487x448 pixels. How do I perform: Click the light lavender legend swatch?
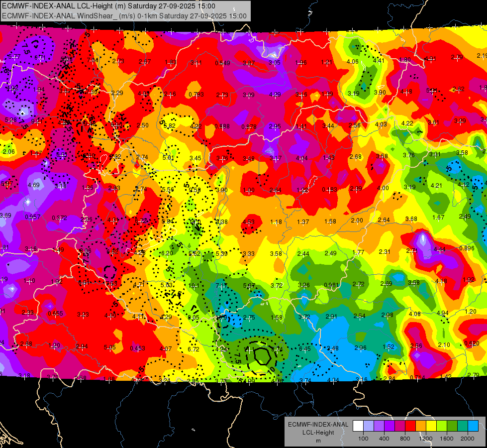pyautogui.click(x=369, y=426)
